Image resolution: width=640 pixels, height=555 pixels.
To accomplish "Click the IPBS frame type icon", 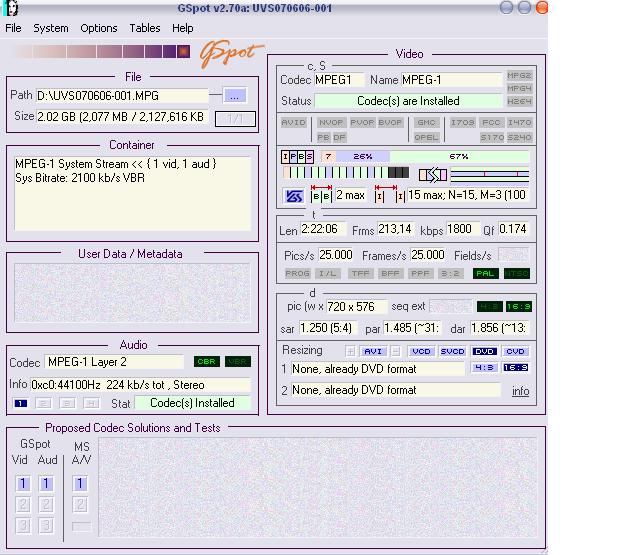I will (x=297, y=157).
